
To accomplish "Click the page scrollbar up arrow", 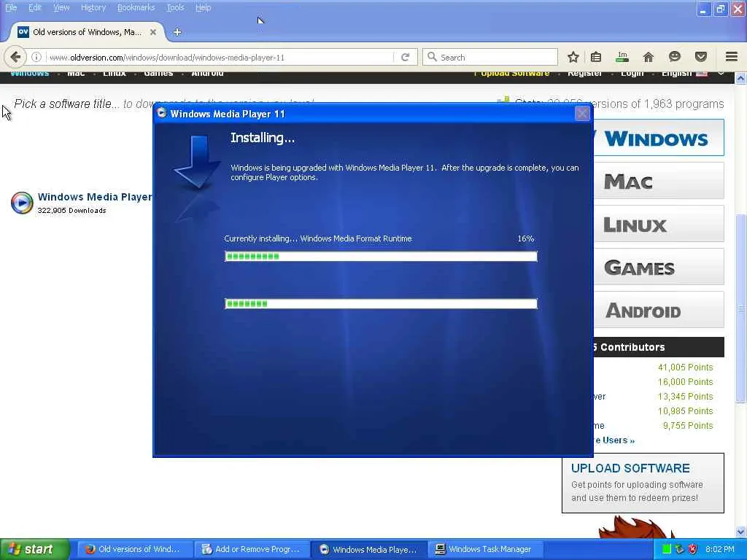I will tap(741, 78).
